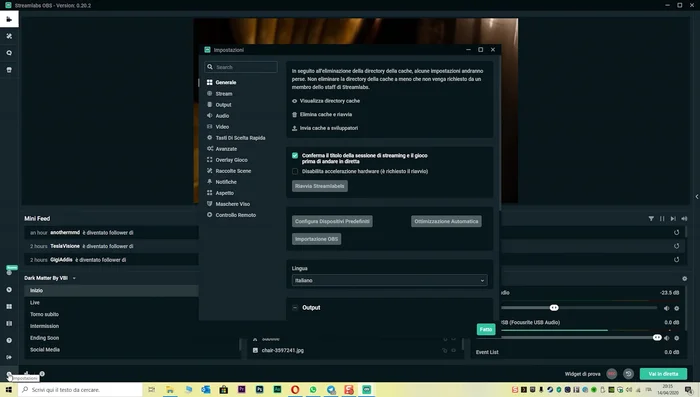Click the Ottimizzazione Automatica button
700x397 pixels.
pyautogui.click(x=446, y=221)
